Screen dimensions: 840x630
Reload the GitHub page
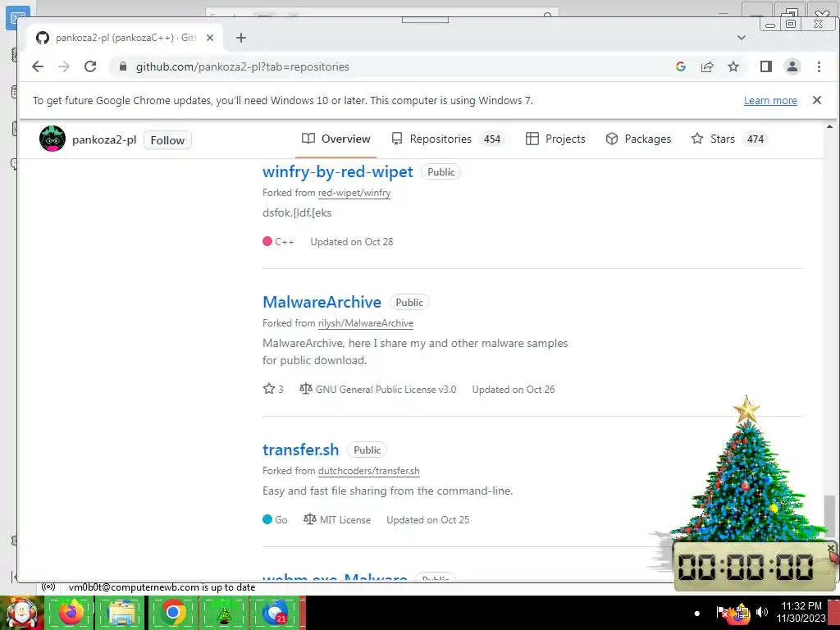click(90, 66)
